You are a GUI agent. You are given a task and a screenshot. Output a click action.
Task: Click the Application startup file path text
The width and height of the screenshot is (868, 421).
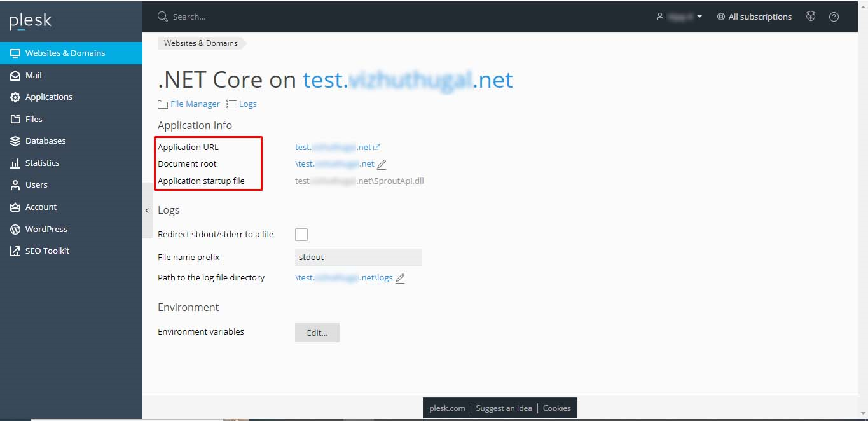[359, 181]
